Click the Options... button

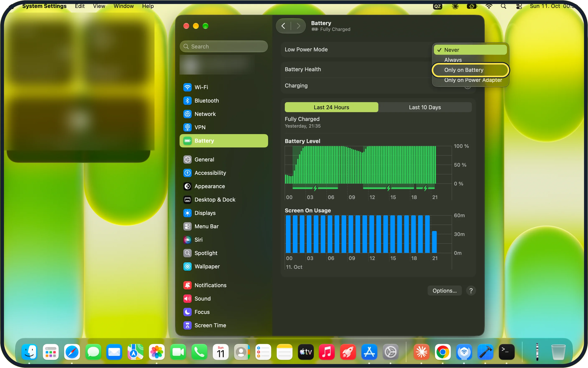(x=444, y=291)
